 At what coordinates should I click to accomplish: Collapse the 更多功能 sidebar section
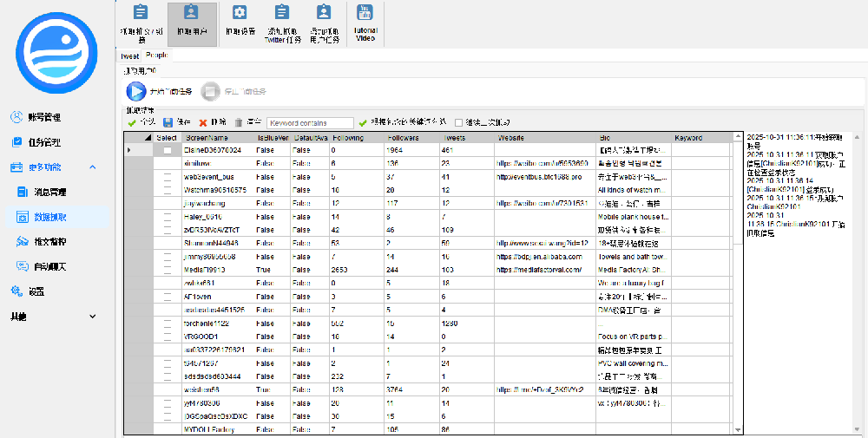point(92,167)
